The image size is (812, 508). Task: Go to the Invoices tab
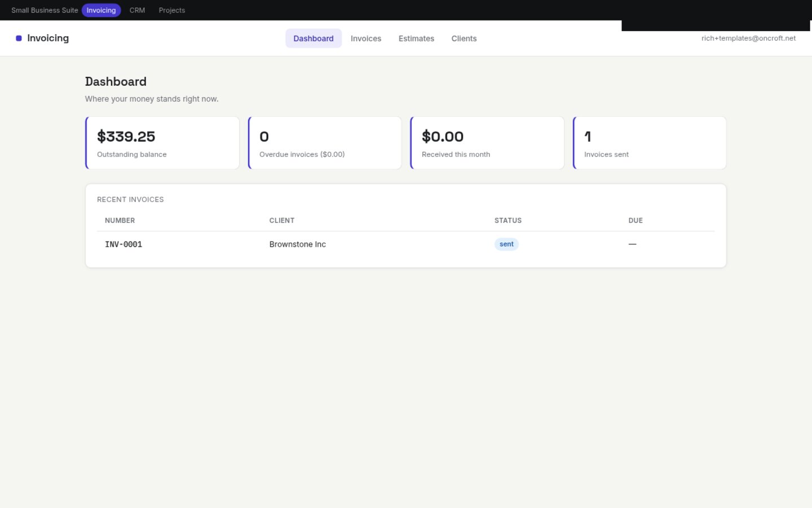coord(366,38)
